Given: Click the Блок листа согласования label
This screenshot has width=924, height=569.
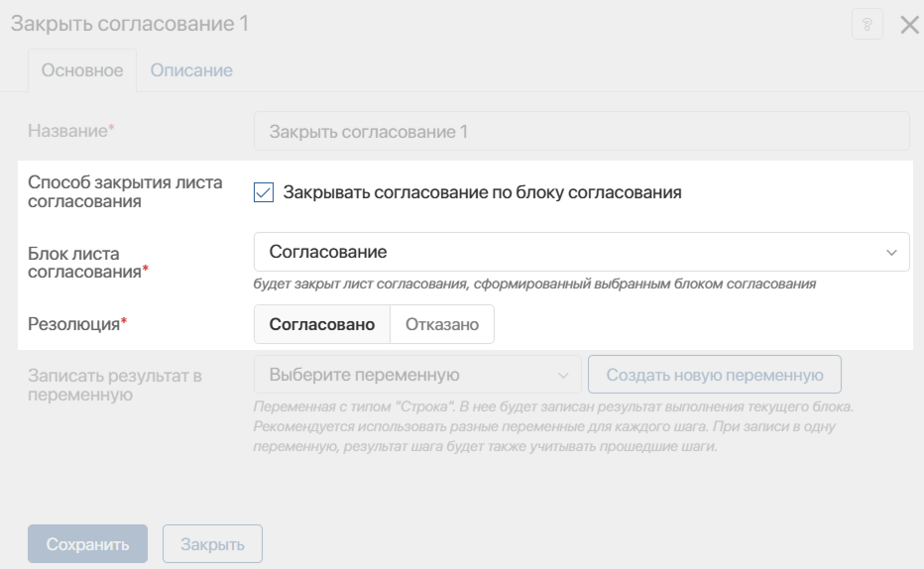Looking at the screenshot, I should 88,263.
